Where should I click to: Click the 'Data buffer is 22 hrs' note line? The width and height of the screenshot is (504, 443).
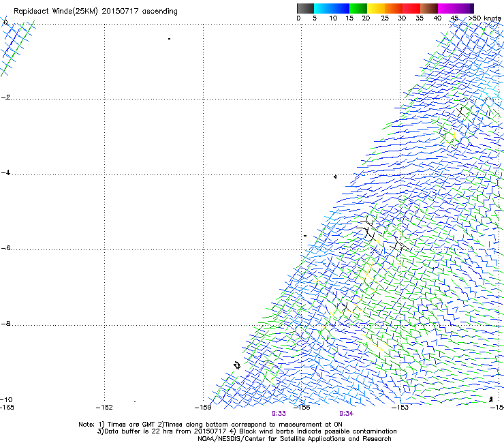point(247,431)
